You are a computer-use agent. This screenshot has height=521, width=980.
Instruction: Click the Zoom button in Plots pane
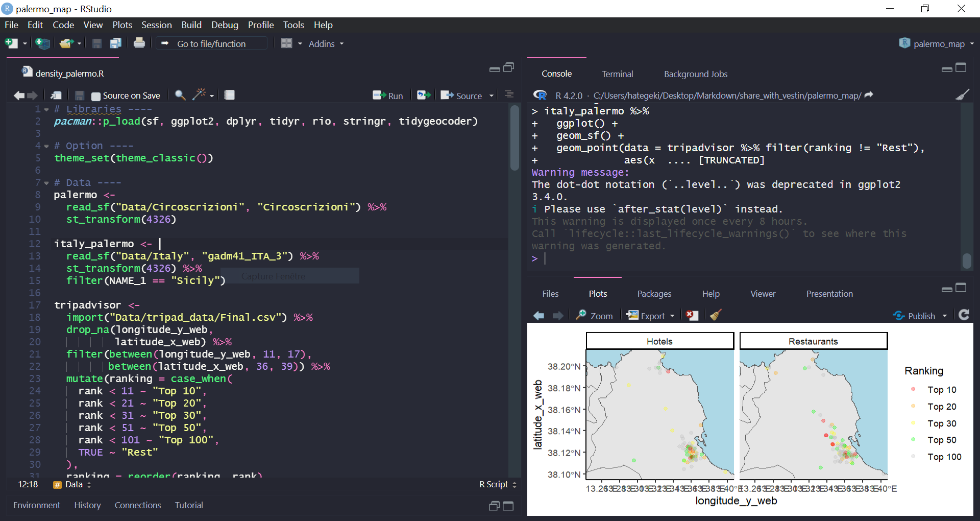[x=595, y=316]
